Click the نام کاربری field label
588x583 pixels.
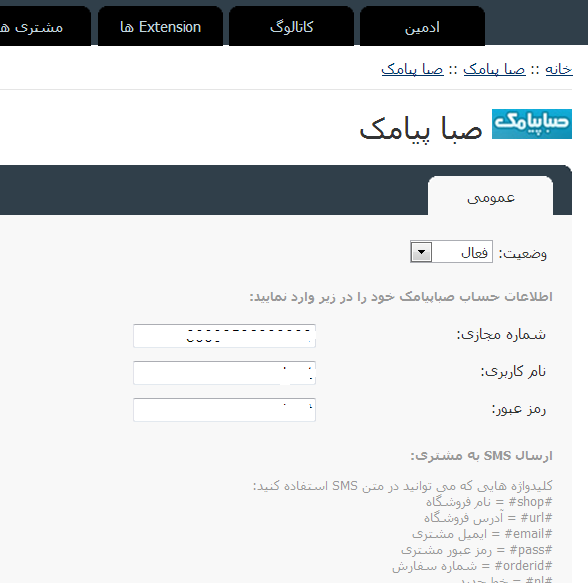point(513,371)
